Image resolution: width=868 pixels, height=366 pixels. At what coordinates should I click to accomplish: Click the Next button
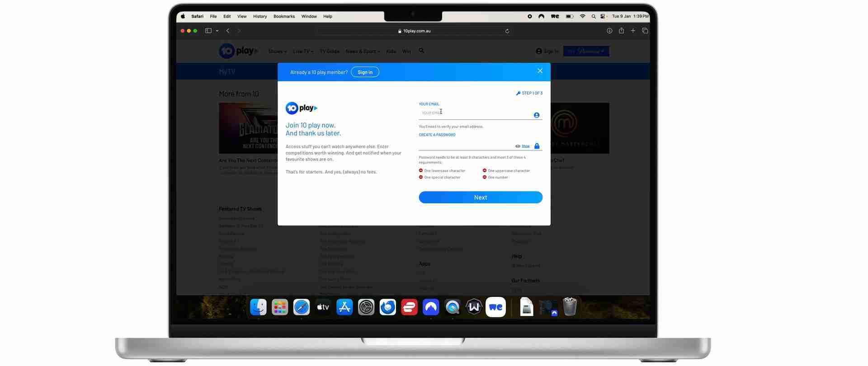click(481, 197)
